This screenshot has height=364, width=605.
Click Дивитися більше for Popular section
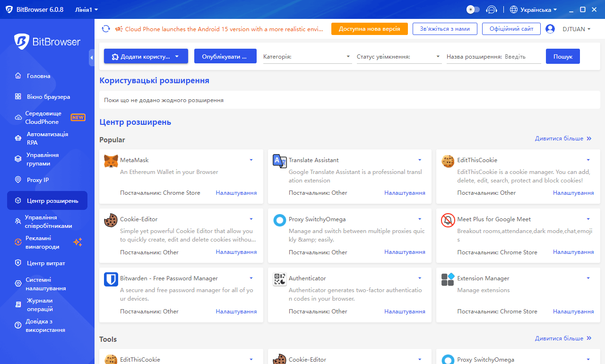(563, 139)
